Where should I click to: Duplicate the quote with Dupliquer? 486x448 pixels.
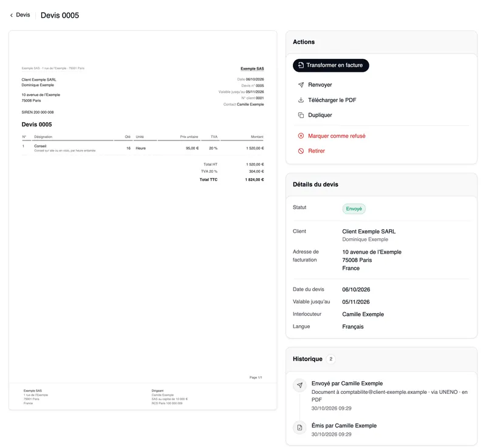pyautogui.click(x=320, y=115)
